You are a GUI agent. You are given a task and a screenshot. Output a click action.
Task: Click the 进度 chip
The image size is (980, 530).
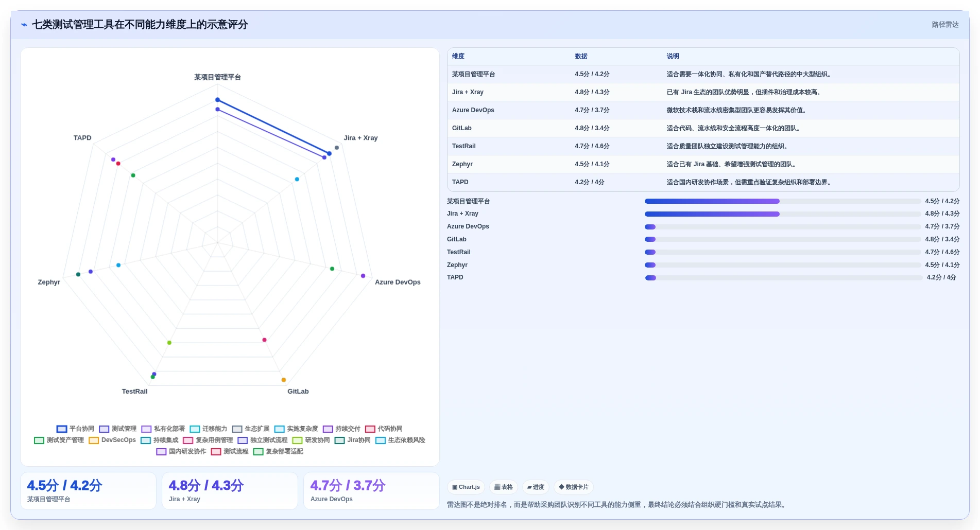click(536, 487)
